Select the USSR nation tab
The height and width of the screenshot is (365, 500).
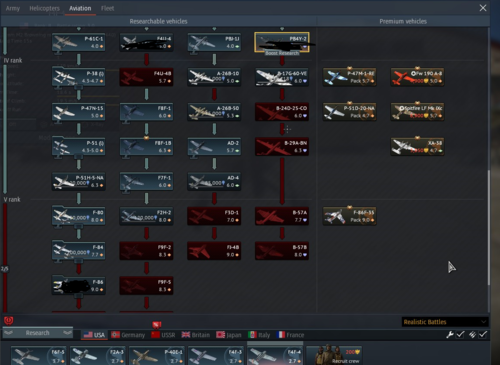[163, 335]
